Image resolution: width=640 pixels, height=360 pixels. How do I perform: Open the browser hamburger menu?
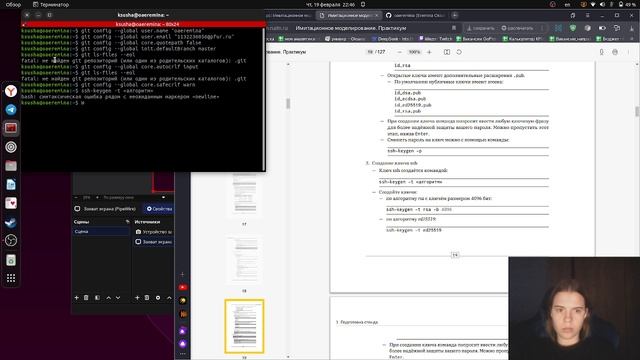tap(588, 16)
